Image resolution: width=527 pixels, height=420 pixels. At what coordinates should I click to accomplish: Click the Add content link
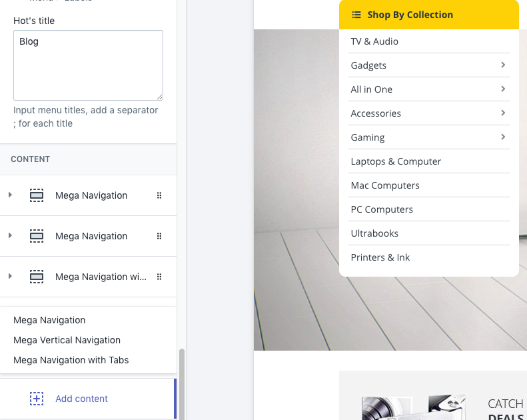(x=82, y=399)
